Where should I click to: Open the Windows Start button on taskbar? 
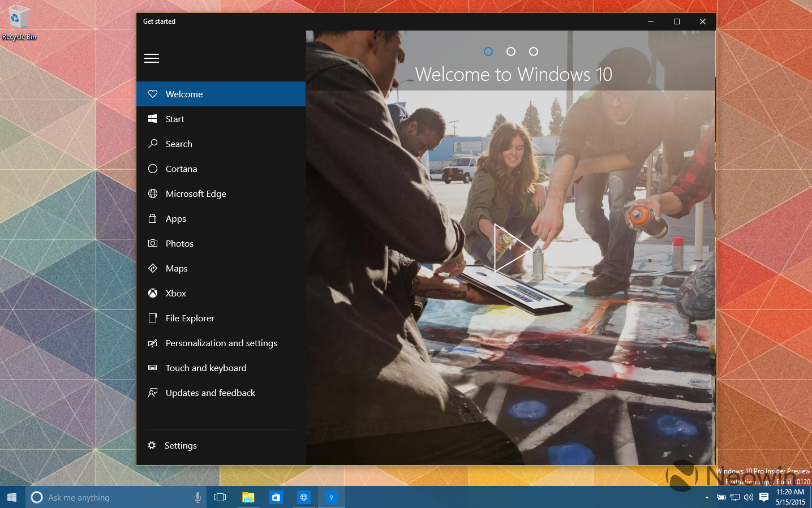point(12,497)
